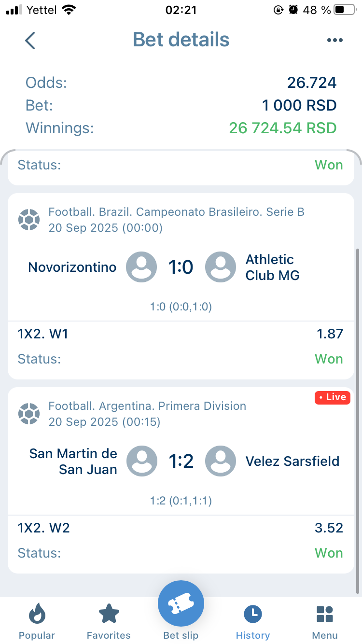Tap Football Argentina Primera Division league text
This screenshot has width=362, height=644.
147,406
